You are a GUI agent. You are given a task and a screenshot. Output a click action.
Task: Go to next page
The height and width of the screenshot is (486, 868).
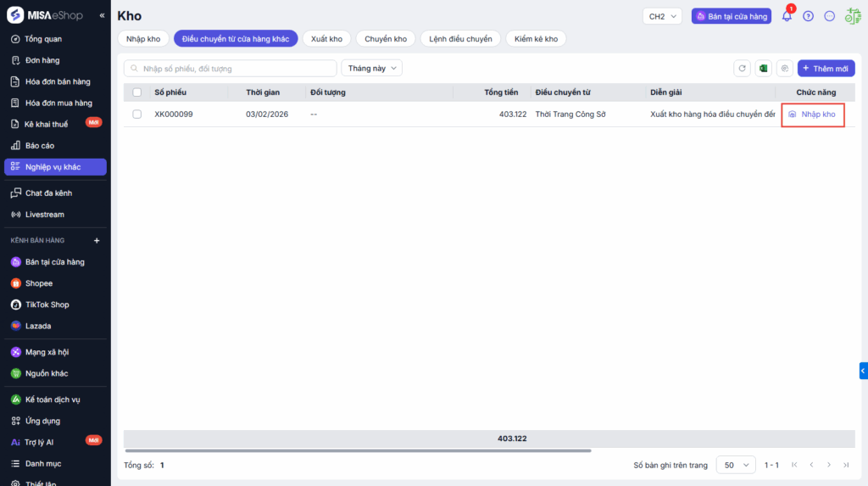[x=829, y=465]
